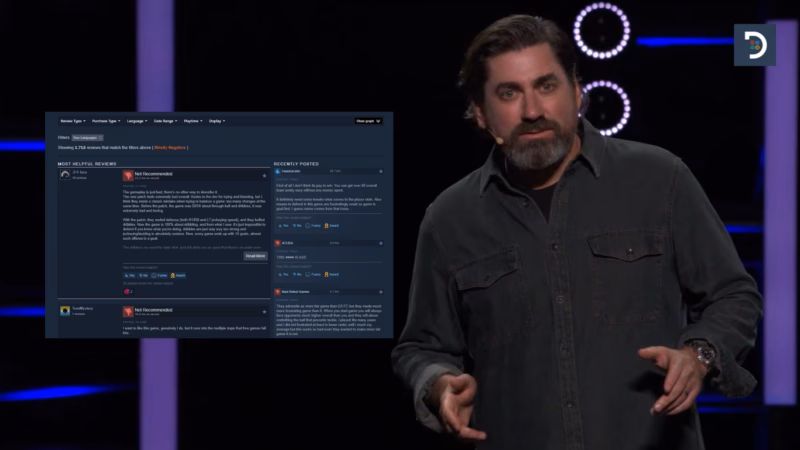The image size is (800, 450).
Task: Expand the Playtime filter dropdown
Action: tap(193, 121)
